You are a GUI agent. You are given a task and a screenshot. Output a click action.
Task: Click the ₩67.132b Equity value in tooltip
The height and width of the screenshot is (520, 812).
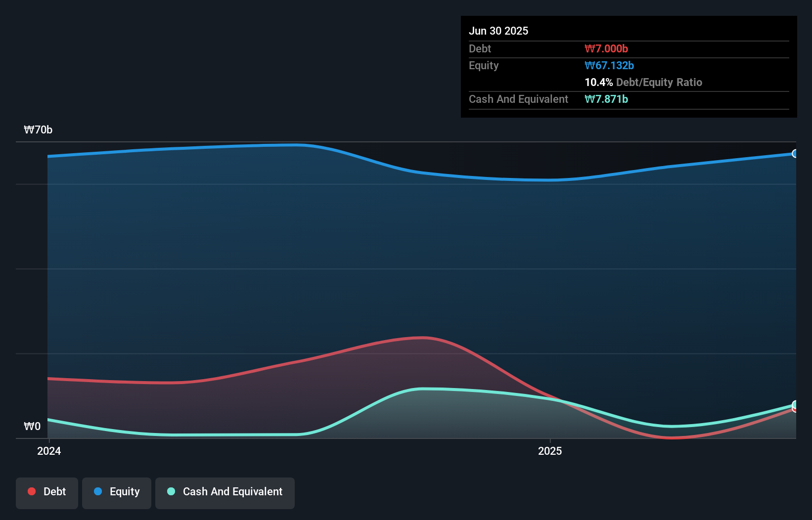[609, 65]
